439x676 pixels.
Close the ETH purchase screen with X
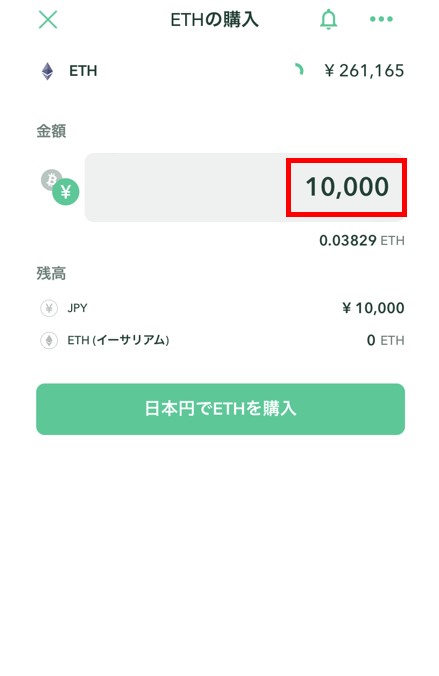(x=48, y=19)
